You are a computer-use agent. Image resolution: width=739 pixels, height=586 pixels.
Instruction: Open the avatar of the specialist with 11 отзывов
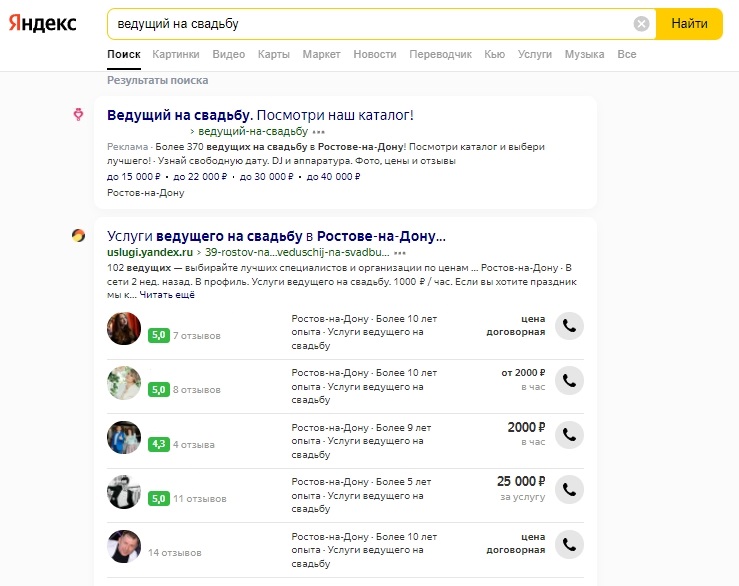124,492
